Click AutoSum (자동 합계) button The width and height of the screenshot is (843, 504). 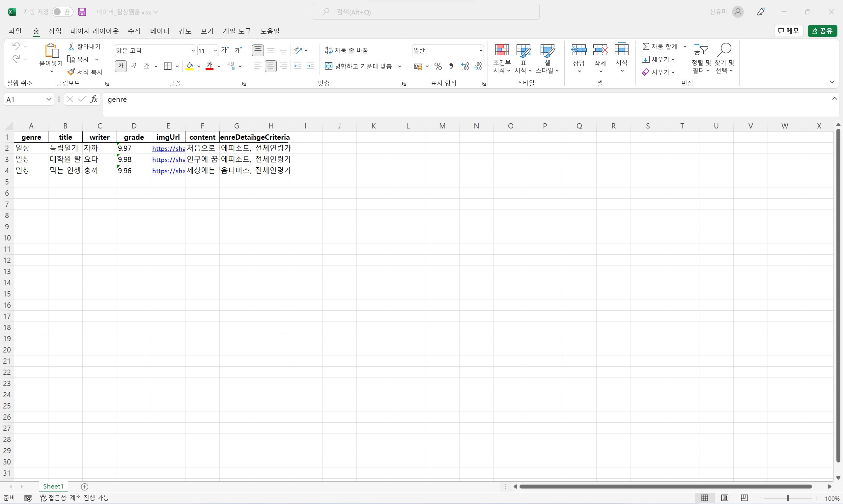[660, 46]
